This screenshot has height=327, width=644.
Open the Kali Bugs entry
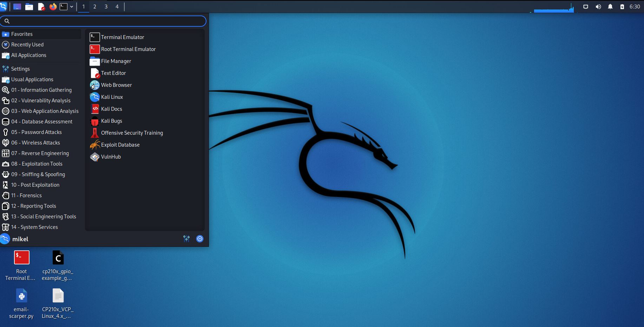pos(145,121)
